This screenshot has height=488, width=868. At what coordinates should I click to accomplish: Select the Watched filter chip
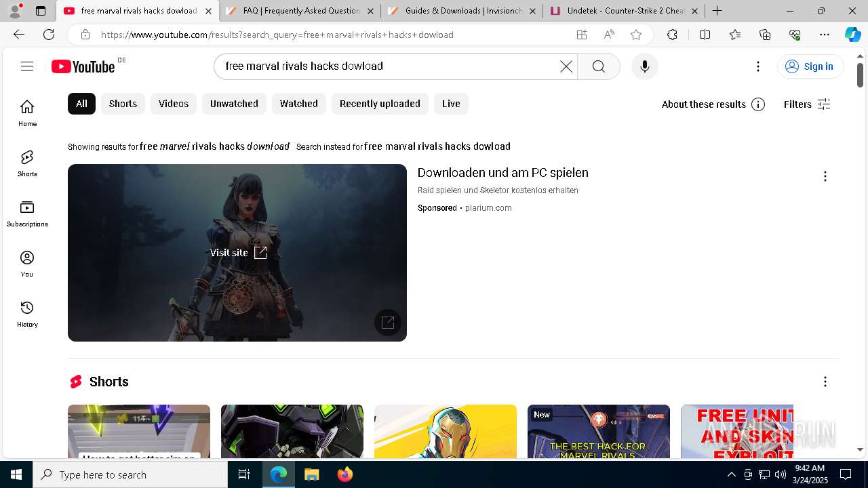coord(299,104)
